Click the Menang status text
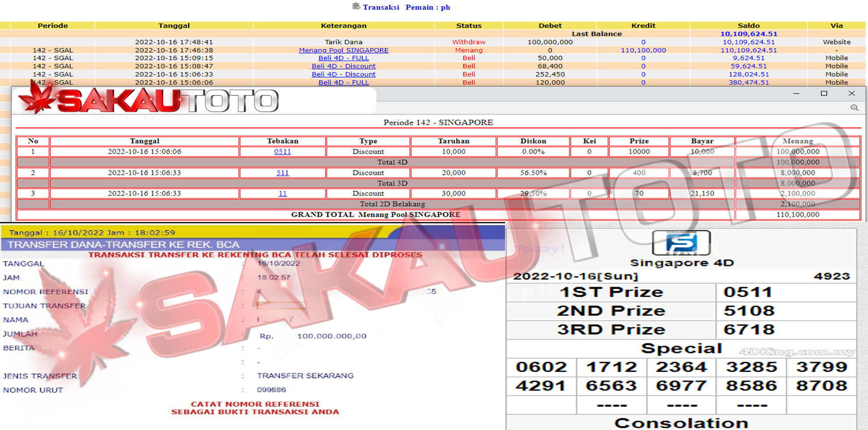Screen dimensions: 868x430 point(469,50)
